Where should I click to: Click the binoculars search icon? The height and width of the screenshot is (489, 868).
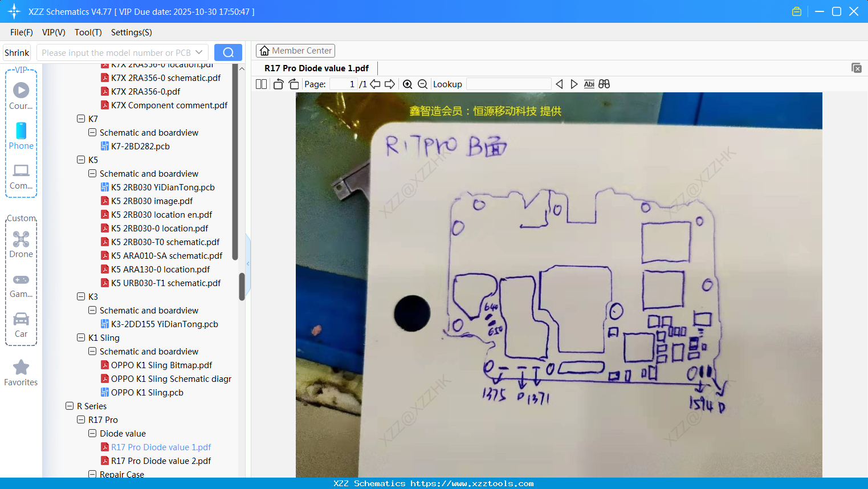tap(604, 84)
